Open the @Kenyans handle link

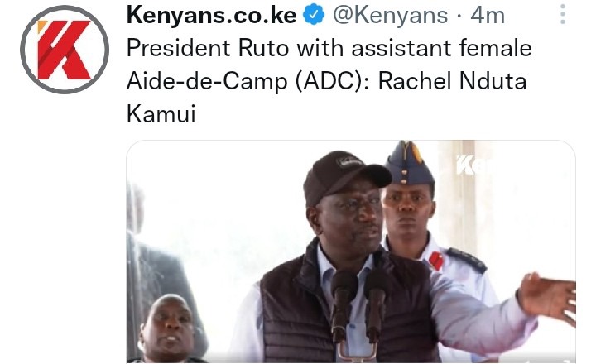pyautogui.click(x=391, y=15)
